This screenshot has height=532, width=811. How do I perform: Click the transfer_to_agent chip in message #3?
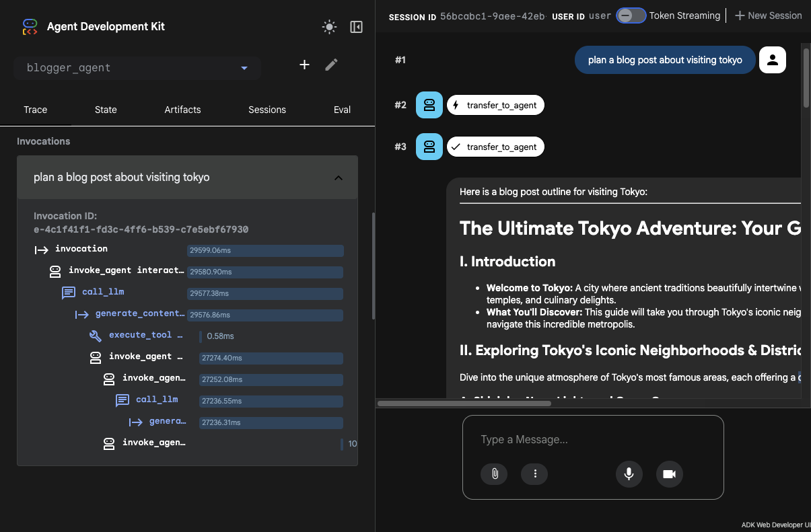495,147
